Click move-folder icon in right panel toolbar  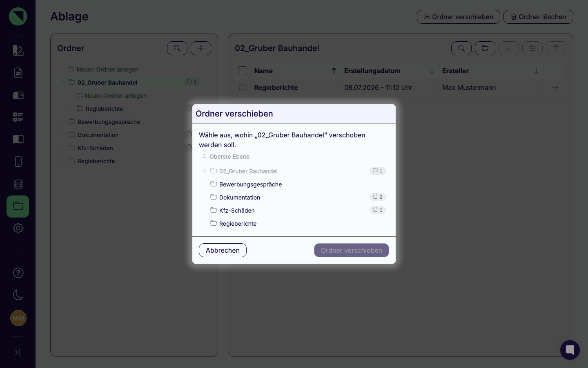point(532,48)
